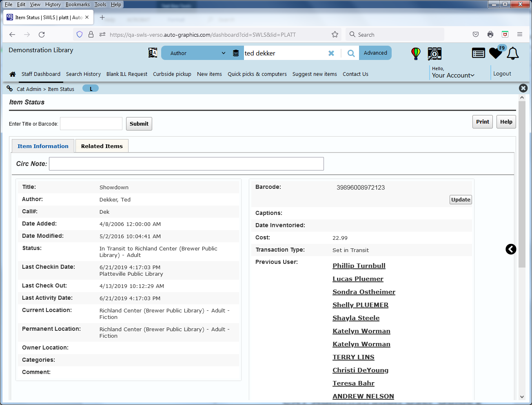The width and height of the screenshot is (532, 405).
Task: Open the Suggest new items link
Action: tap(315, 74)
